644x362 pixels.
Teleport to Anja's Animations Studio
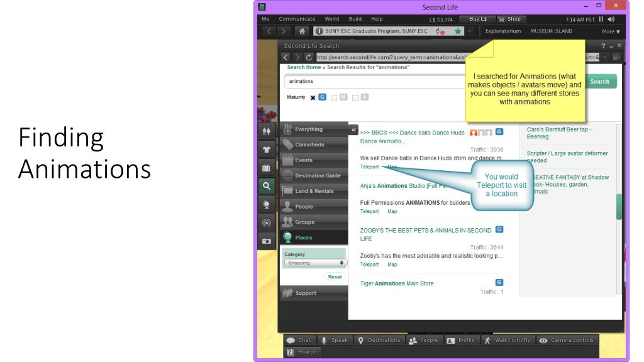coord(369,212)
